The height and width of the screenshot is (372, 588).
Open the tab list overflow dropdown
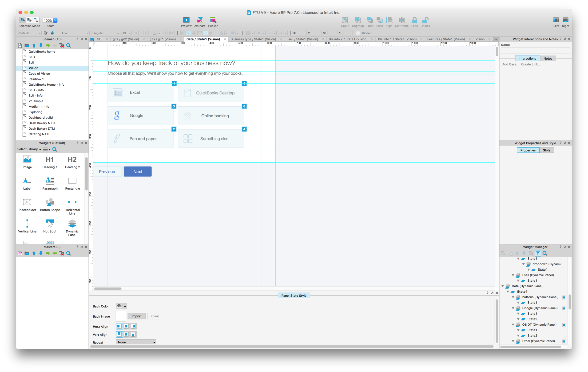pos(496,39)
